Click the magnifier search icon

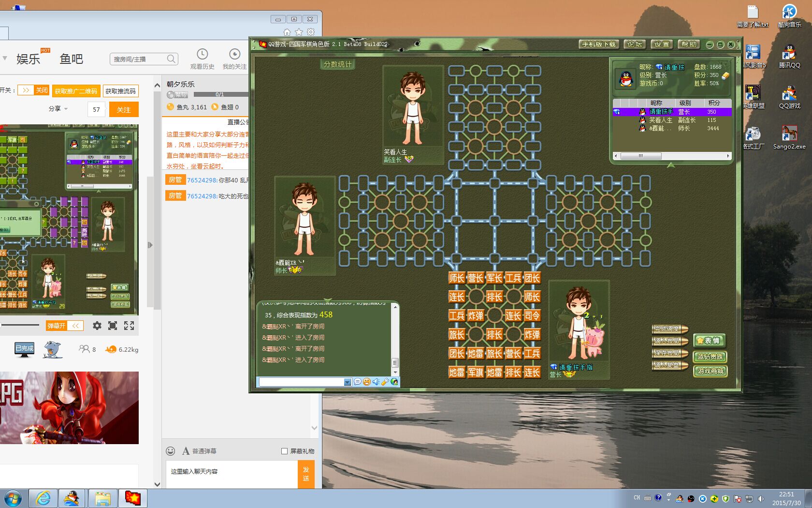171,59
